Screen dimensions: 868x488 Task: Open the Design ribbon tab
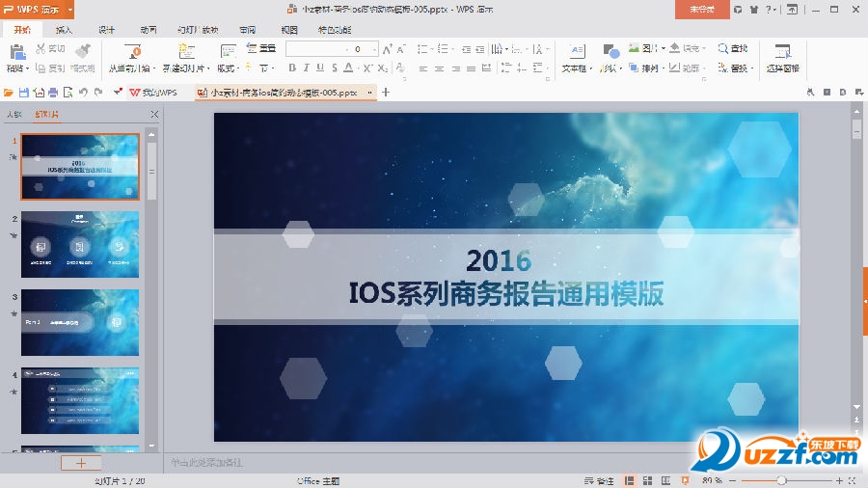click(106, 30)
